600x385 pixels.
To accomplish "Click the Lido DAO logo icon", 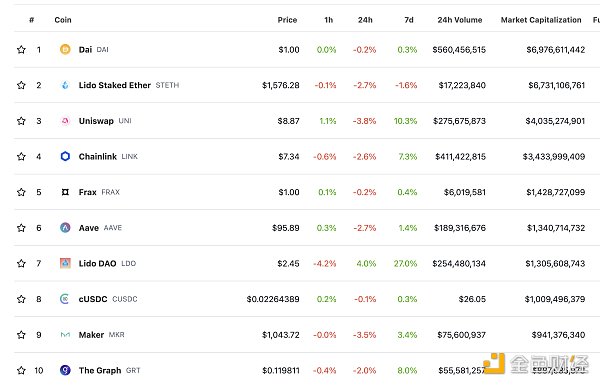I will click(65, 263).
